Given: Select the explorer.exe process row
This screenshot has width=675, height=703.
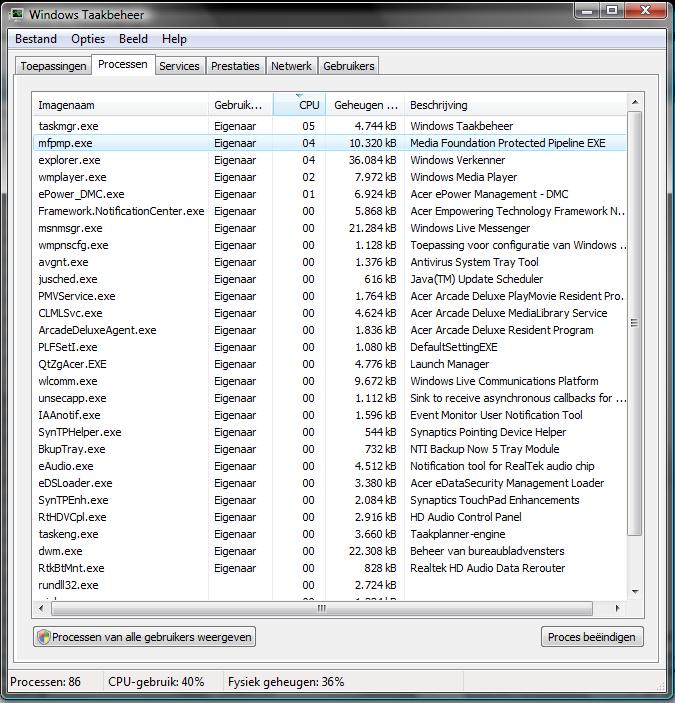Looking at the screenshot, I should click(x=329, y=160).
